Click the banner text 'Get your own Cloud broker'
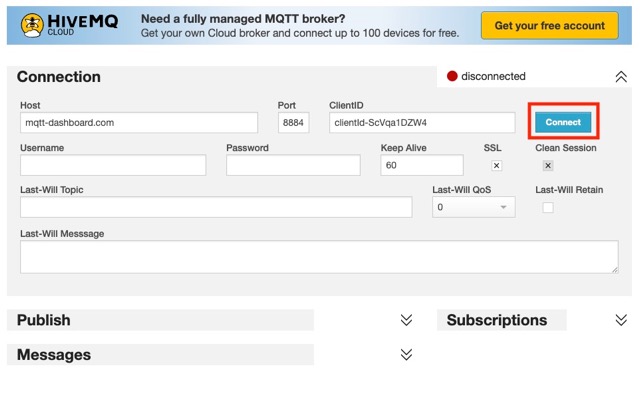This screenshot has width=640, height=402. (x=205, y=33)
